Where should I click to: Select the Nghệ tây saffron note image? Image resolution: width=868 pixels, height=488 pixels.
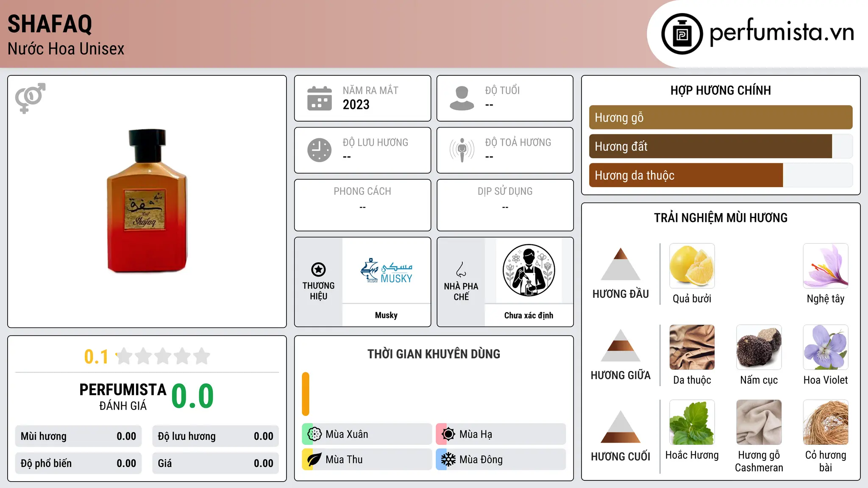coord(826,266)
